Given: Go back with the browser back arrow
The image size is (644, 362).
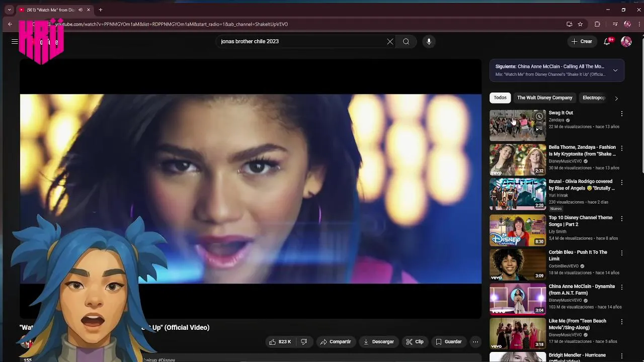Looking at the screenshot, I should click(x=10, y=24).
